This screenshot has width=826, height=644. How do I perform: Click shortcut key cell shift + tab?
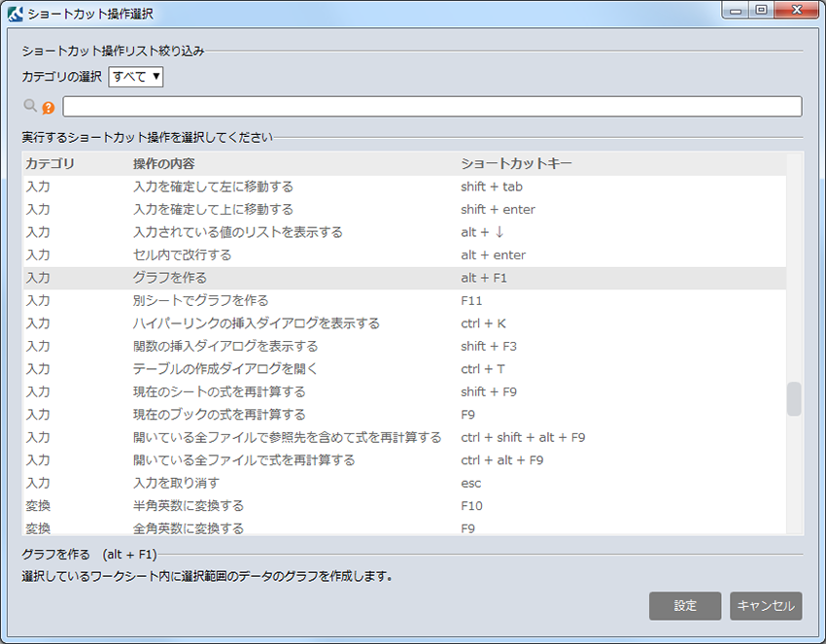click(x=492, y=186)
